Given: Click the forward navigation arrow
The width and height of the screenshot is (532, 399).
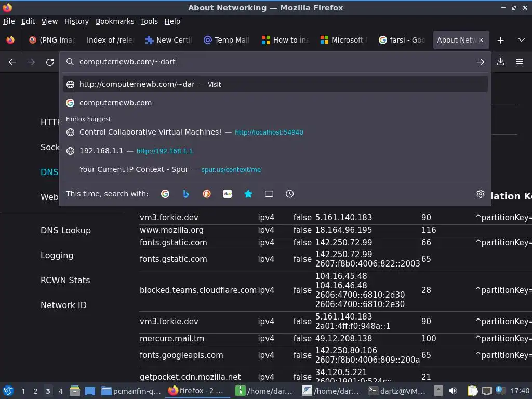Looking at the screenshot, I should coord(31,62).
